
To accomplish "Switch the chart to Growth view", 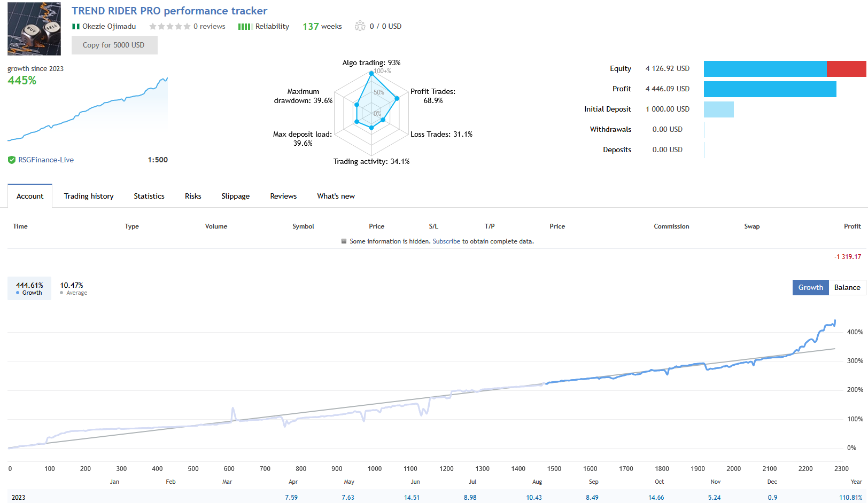I will pyautogui.click(x=810, y=287).
